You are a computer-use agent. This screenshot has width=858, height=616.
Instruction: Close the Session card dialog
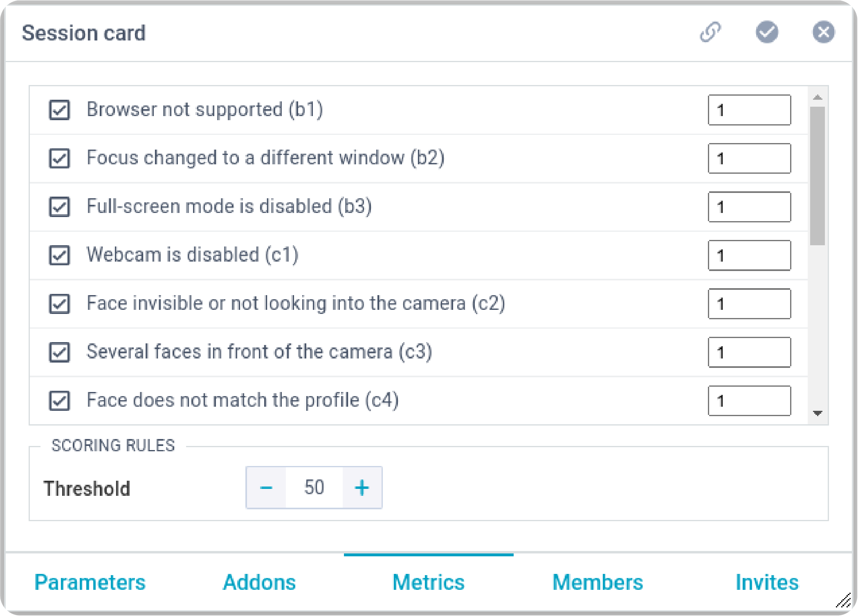(x=823, y=32)
